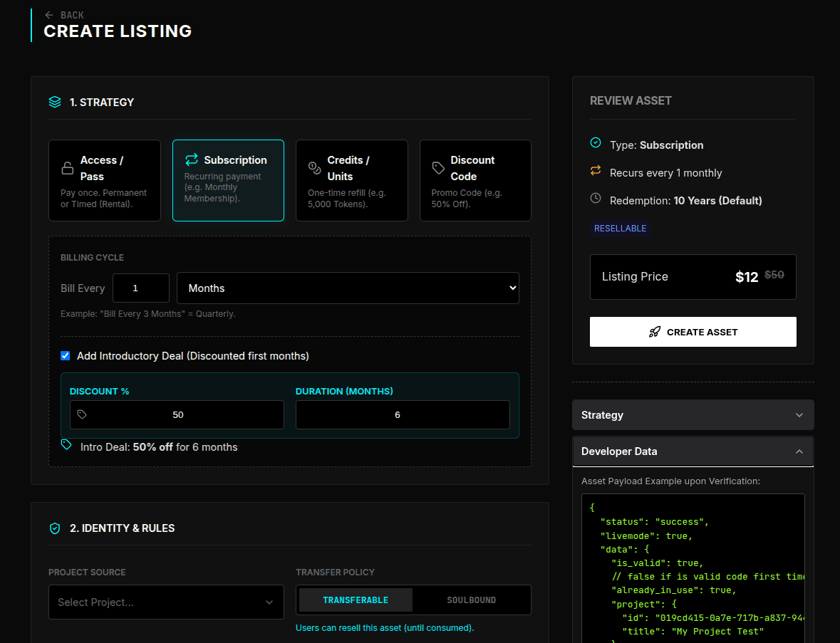This screenshot has width=840, height=643.
Task: Click the "already_in_use": true code line
Action: (x=674, y=590)
